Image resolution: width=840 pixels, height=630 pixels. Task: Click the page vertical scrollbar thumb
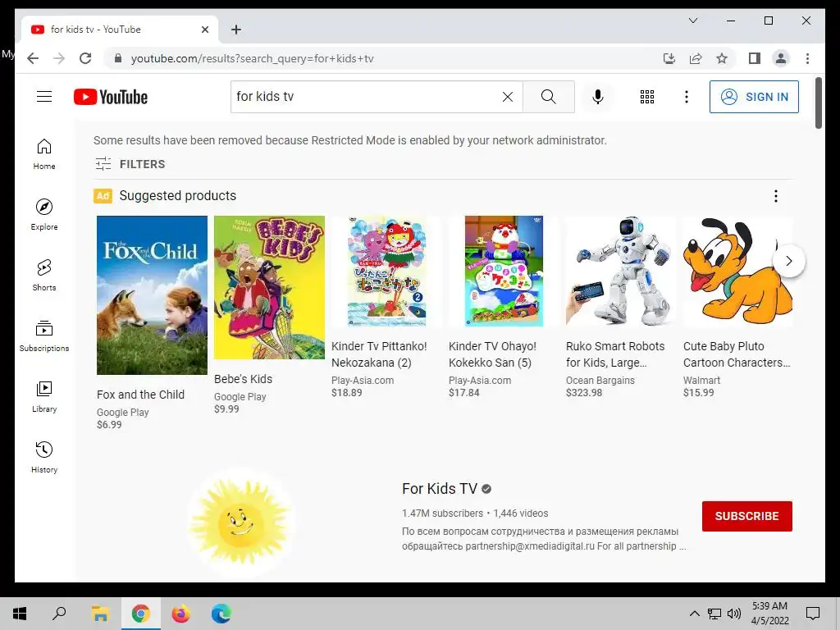point(818,103)
